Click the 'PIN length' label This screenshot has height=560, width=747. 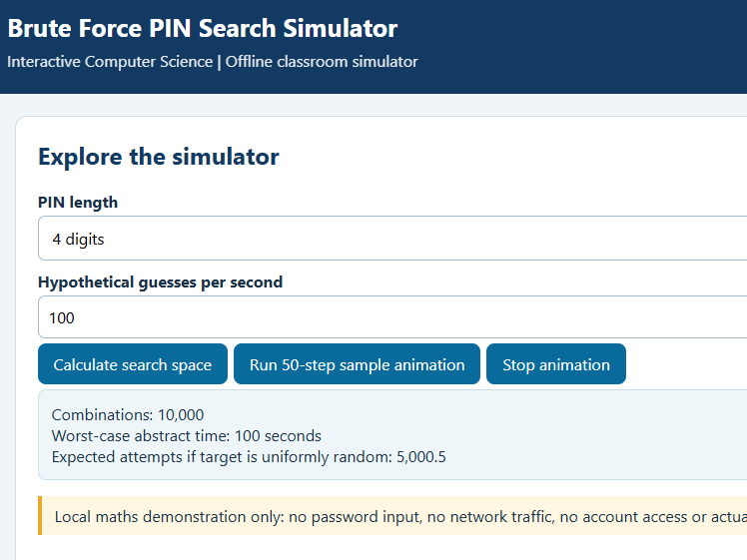[x=78, y=203]
